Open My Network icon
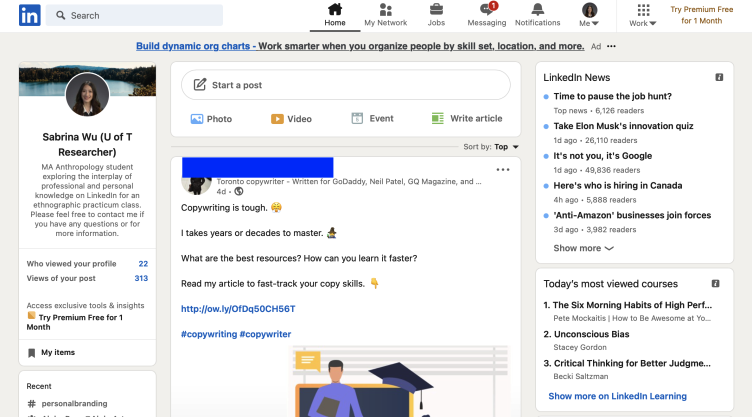This screenshot has width=752, height=417. (x=385, y=15)
